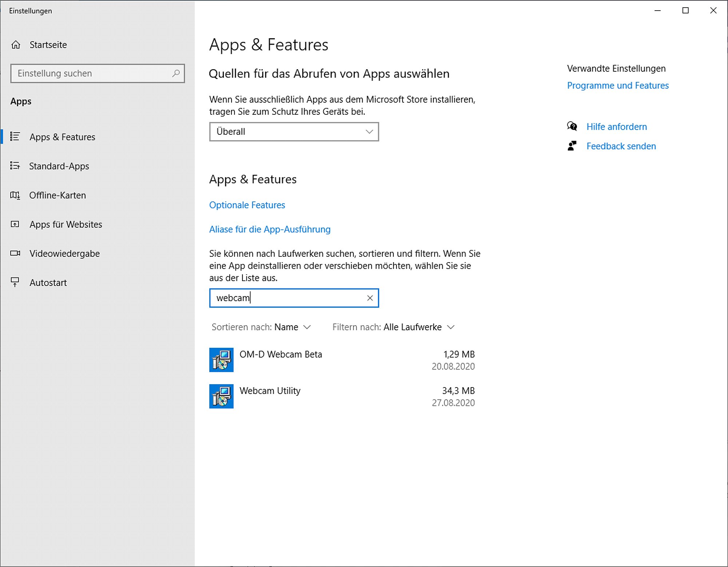This screenshot has height=567, width=728.
Task: Click the Startseite home icon
Action: pyautogui.click(x=16, y=45)
